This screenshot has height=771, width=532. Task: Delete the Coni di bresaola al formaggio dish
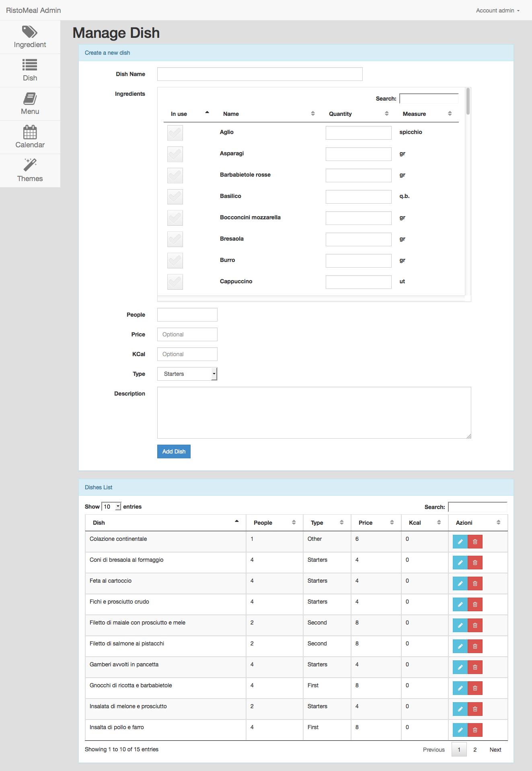point(475,563)
